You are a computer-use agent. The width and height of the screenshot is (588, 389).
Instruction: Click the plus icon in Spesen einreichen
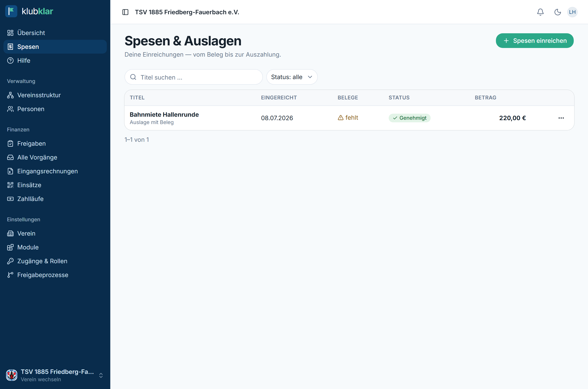[x=506, y=41]
